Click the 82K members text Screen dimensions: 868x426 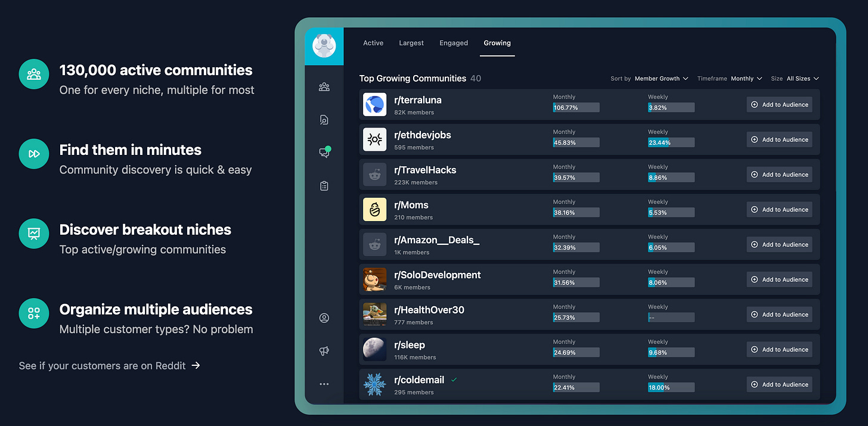(x=414, y=113)
